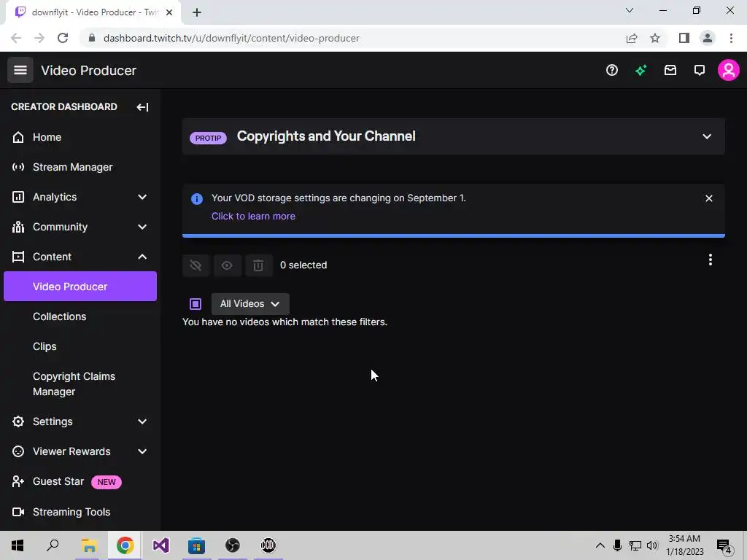Click the browser reload button
This screenshot has height=560, width=747.
click(x=63, y=38)
